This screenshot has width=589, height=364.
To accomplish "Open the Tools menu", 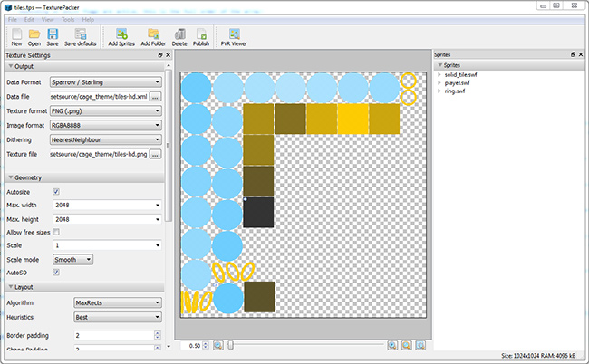I will click(x=70, y=19).
